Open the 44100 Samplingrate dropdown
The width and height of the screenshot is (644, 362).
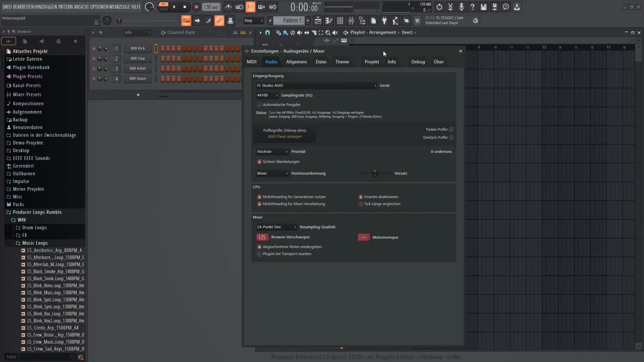tap(267, 96)
